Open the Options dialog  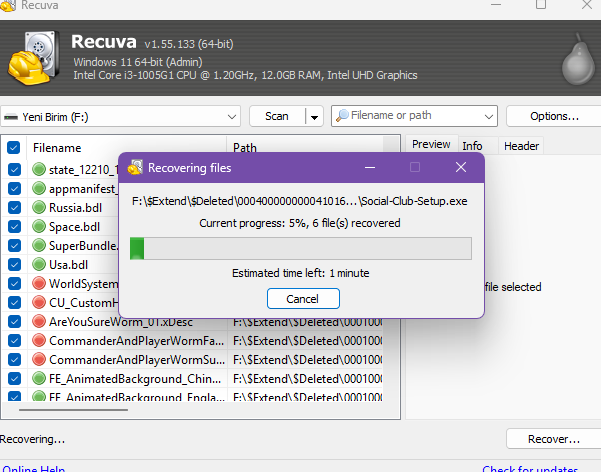[x=554, y=116]
